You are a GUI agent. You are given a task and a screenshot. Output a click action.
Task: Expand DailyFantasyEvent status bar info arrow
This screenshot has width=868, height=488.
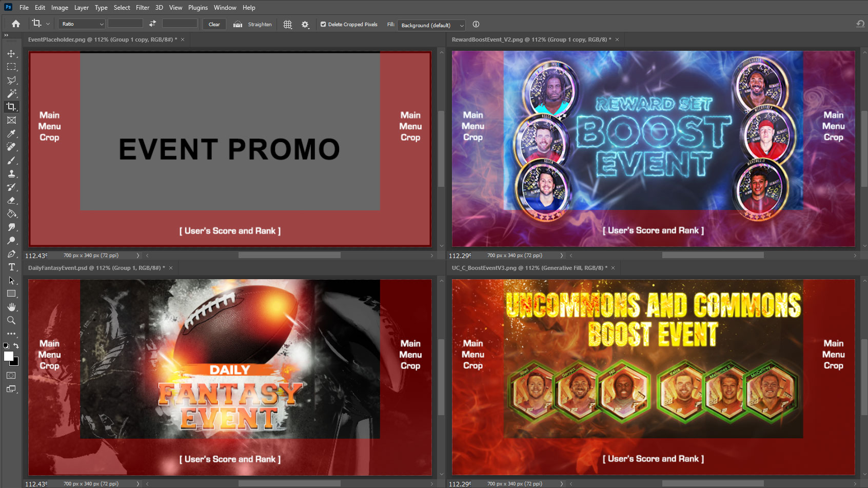(137, 483)
